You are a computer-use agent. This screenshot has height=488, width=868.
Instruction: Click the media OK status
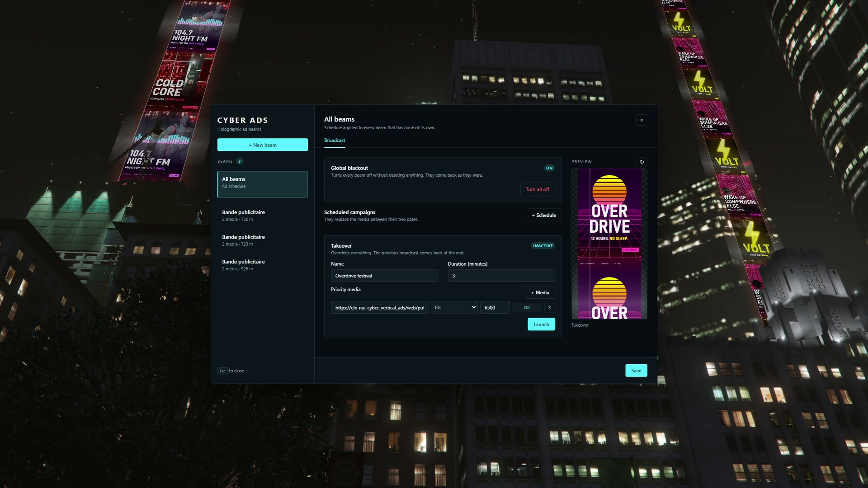click(x=527, y=308)
